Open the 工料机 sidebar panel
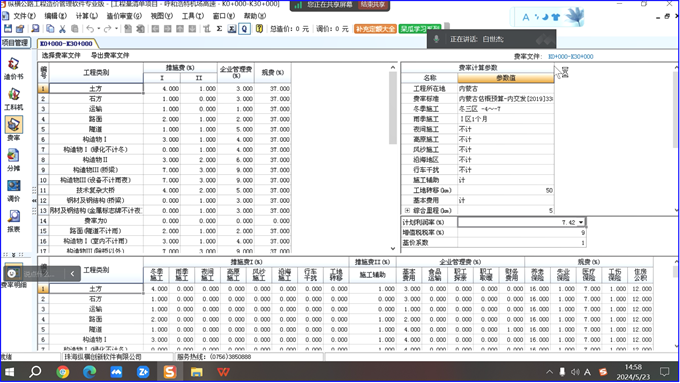 (13, 99)
